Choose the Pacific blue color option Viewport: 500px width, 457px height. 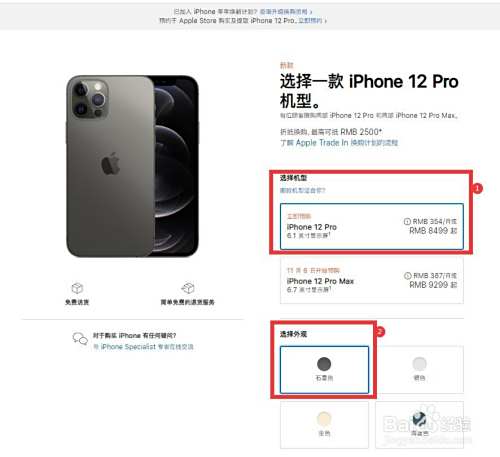click(x=419, y=425)
